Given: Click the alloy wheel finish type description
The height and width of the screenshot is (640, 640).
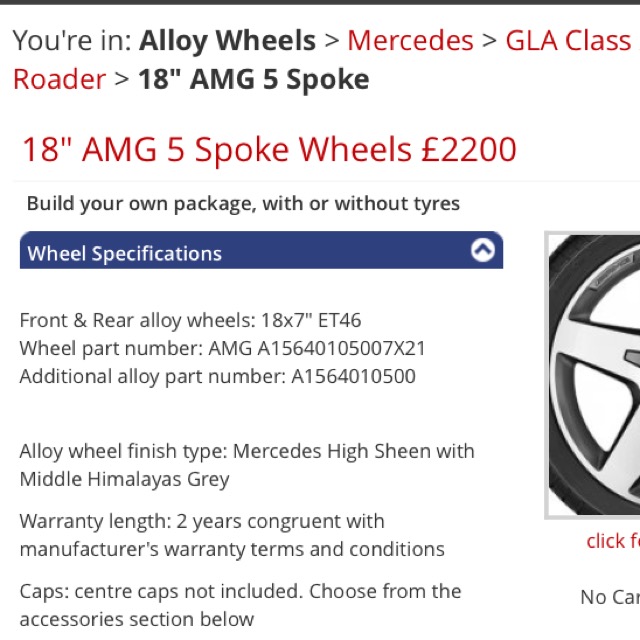Looking at the screenshot, I should 247,465.
